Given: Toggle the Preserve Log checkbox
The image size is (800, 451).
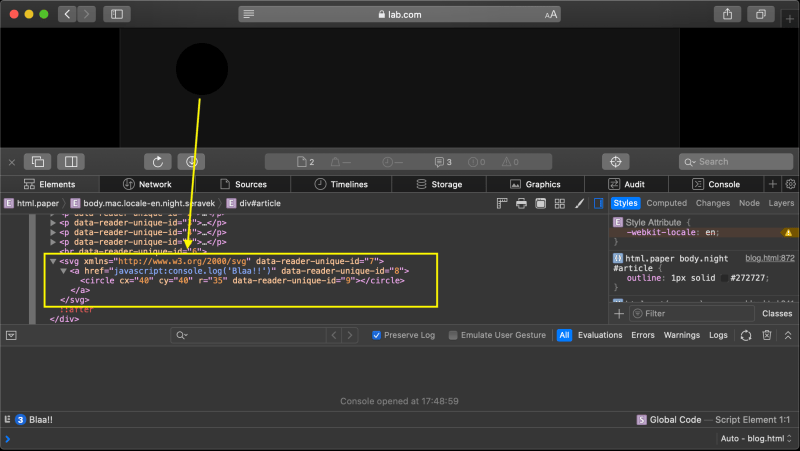Looking at the screenshot, I should coord(377,335).
